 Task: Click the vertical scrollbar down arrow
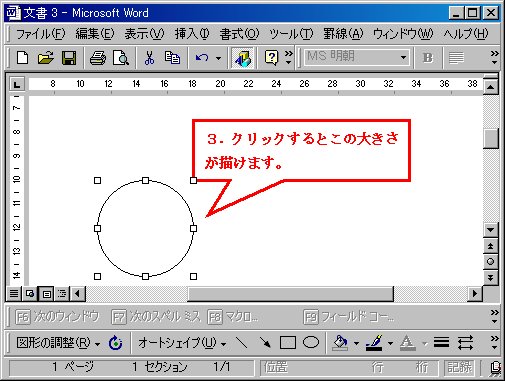[x=490, y=229]
